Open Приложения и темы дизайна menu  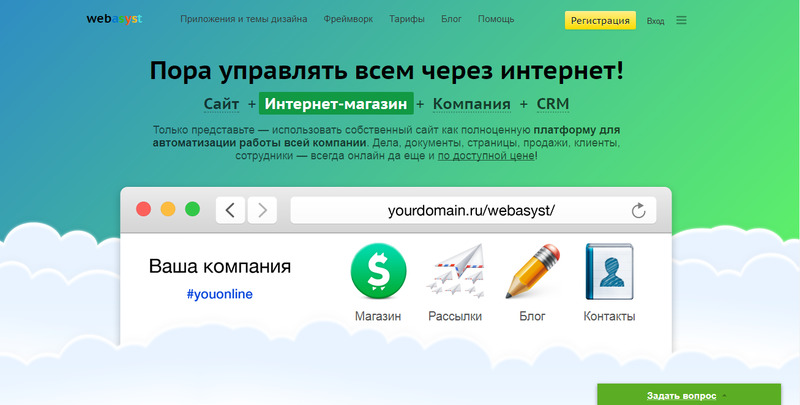(x=243, y=19)
